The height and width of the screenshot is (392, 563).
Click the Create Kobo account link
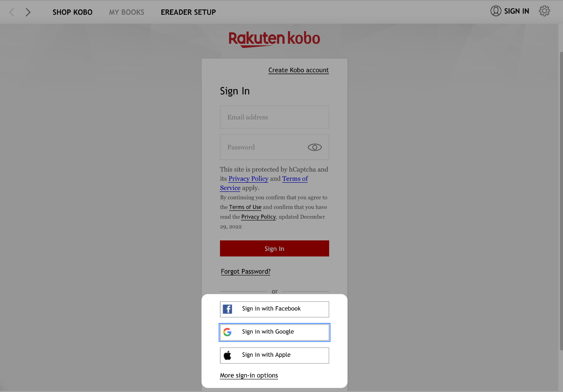pyautogui.click(x=298, y=70)
